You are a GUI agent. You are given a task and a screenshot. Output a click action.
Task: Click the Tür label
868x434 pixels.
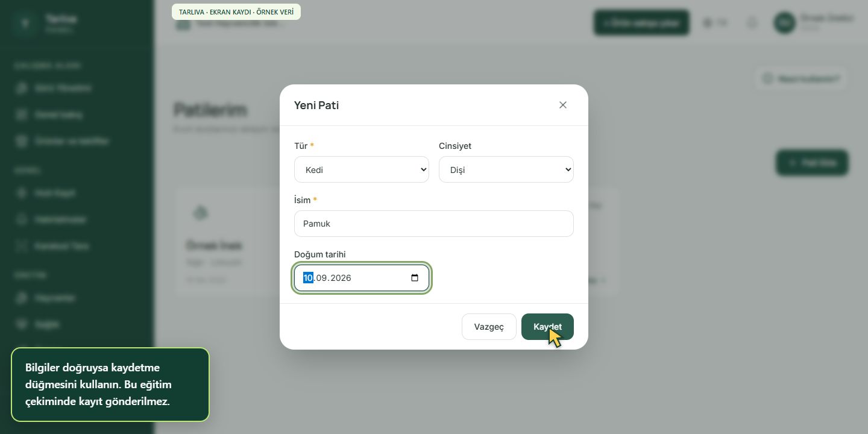coord(301,146)
